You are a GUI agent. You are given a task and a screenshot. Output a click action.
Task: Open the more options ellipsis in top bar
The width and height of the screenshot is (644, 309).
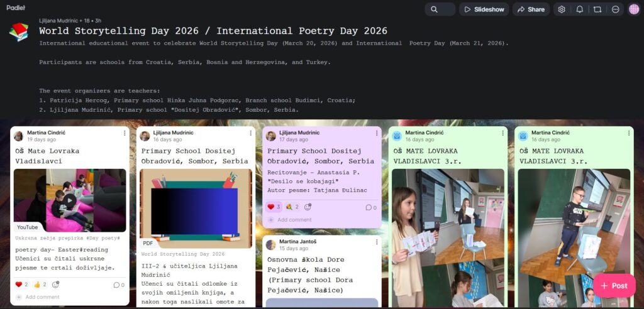[615, 9]
